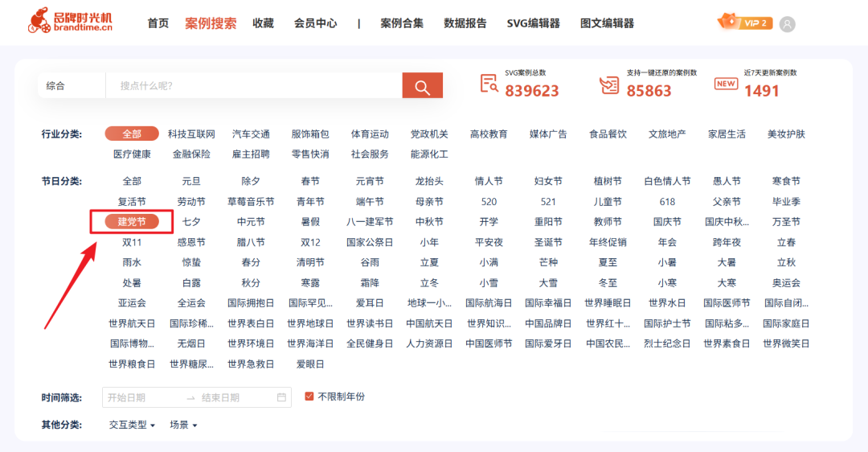Choose the 七夕 holiday filter
This screenshot has width=868, height=452.
tap(191, 221)
